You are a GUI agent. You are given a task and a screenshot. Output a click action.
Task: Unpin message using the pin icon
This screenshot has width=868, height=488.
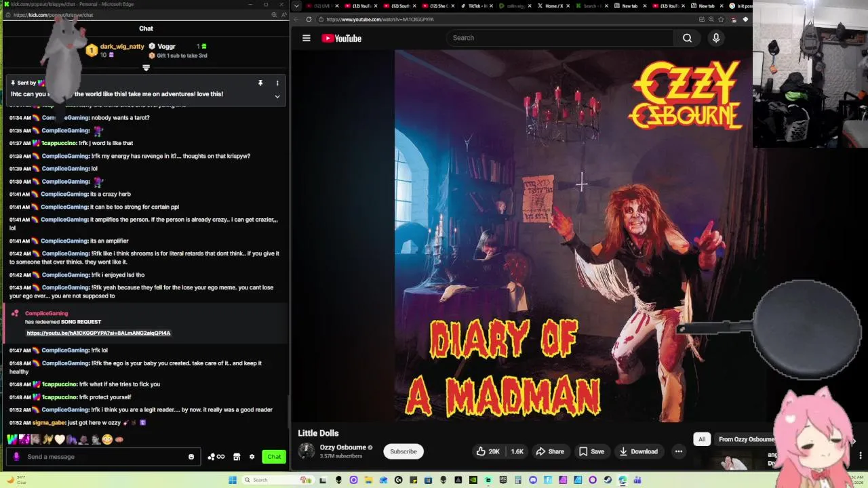tap(260, 83)
